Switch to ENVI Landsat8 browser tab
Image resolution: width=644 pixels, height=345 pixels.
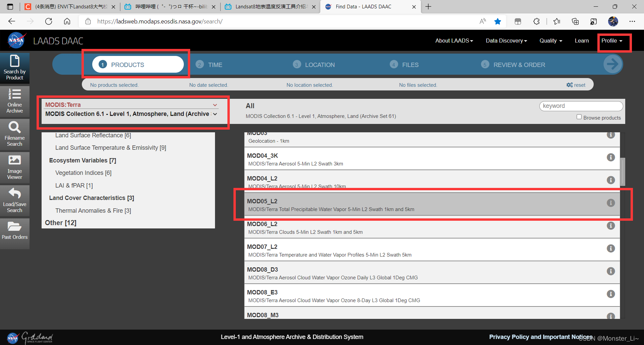70,7
